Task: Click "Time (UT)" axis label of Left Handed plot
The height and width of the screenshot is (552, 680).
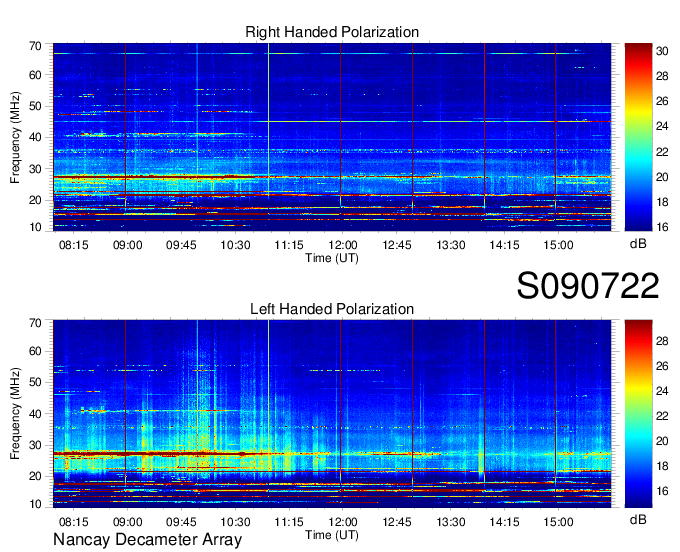Action: click(x=332, y=535)
